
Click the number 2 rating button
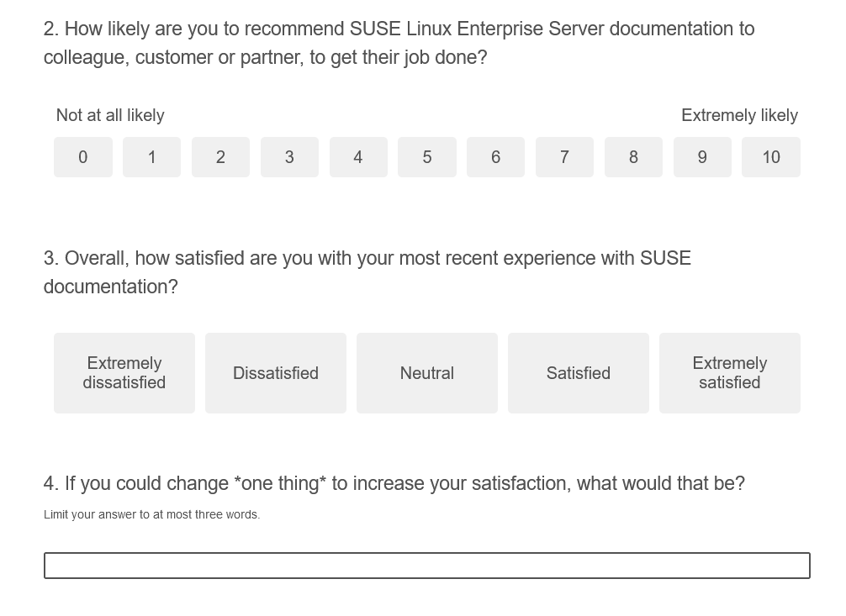click(220, 157)
